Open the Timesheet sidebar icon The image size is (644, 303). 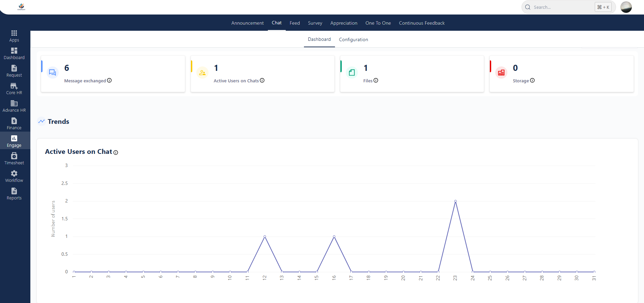[14, 156]
